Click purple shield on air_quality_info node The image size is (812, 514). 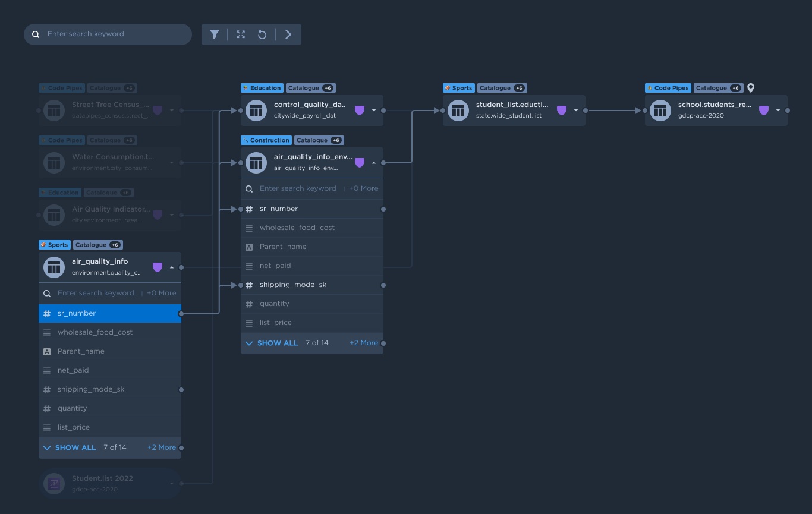[x=158, y=267]
